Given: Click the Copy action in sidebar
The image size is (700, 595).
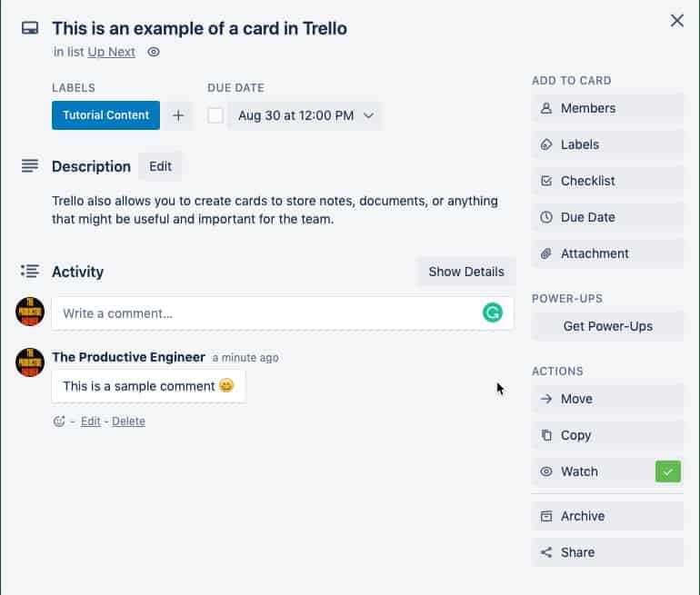Looking at the screenshot, I should [x=607, y=435].
